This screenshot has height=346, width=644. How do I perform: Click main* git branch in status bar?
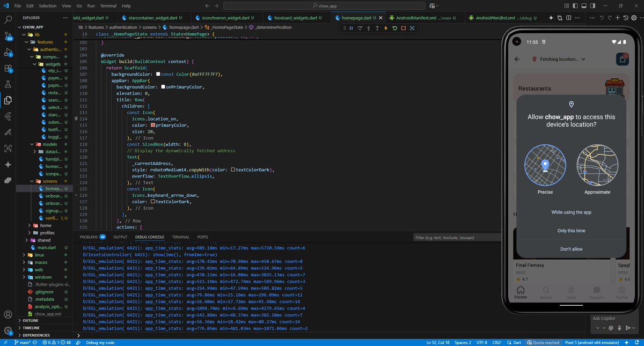coord(22,342)
